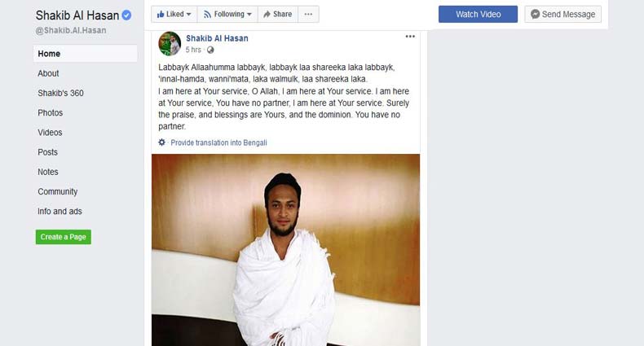Image resolution: width=644 pixels, height=346 pixels.
Task: Expand the Following dropdown button
Action: pos(227,15)
